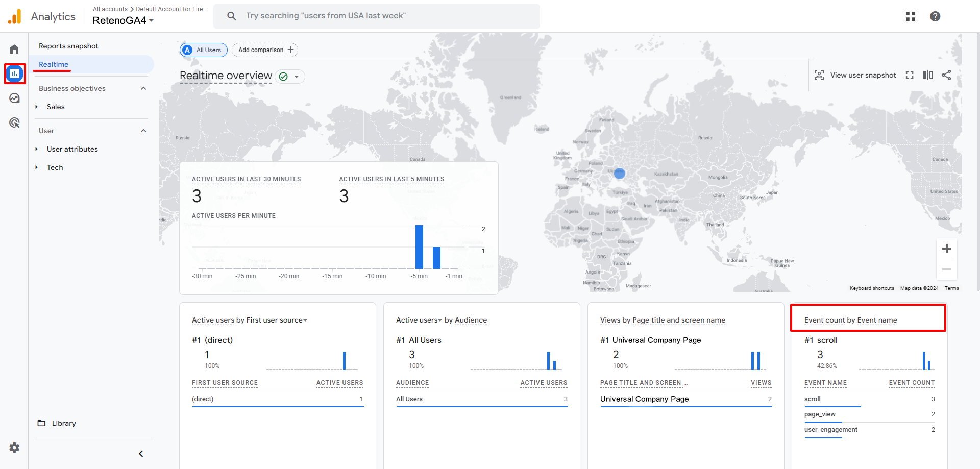Enter full screen mode icon
Image resolution: width=980 pixels, height=469 pixels.
point(910,75)
